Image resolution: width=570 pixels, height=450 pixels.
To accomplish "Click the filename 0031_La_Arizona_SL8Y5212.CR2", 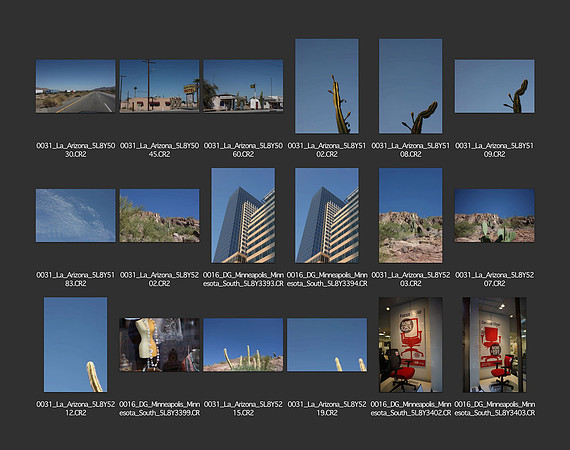I will [76, 408].
